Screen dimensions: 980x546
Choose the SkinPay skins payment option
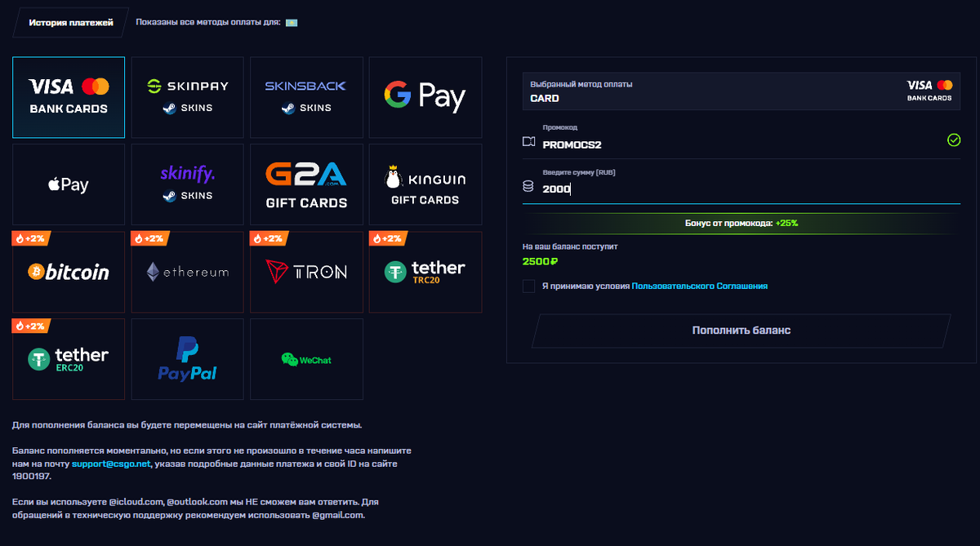tap(187, 97)
